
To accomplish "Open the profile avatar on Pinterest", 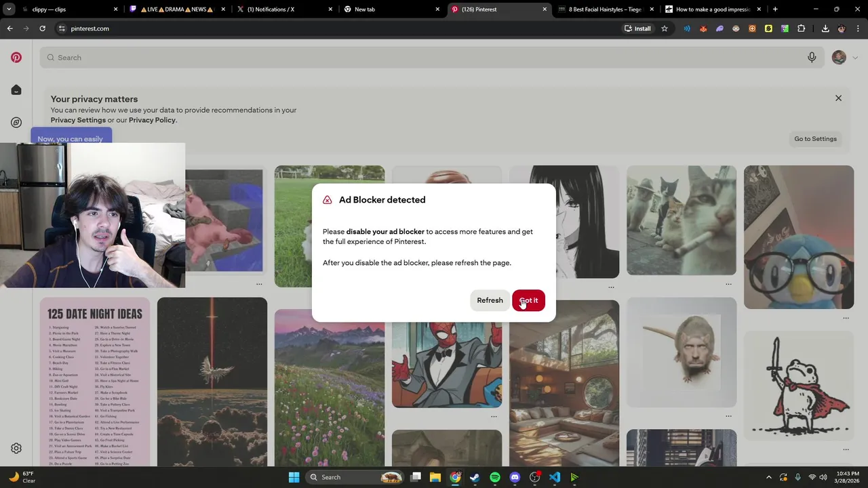I will 839,58.
